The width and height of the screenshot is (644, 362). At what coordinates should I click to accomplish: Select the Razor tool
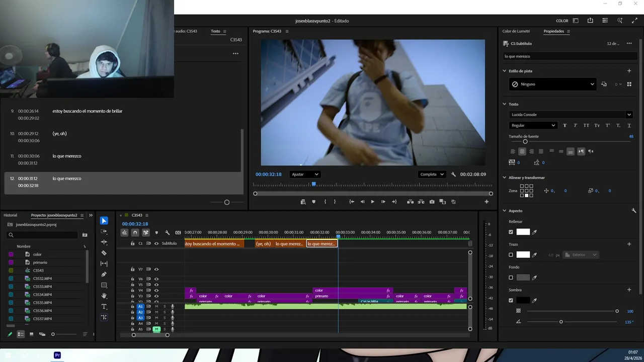pyautogui.click(x=104, y=253)
